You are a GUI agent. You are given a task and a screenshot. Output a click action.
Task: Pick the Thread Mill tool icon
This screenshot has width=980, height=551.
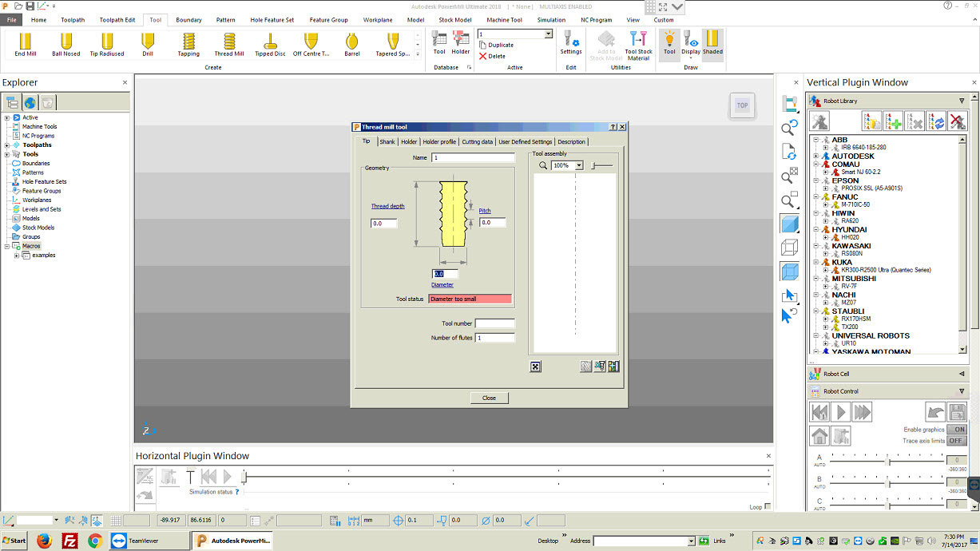pos(229,45)
